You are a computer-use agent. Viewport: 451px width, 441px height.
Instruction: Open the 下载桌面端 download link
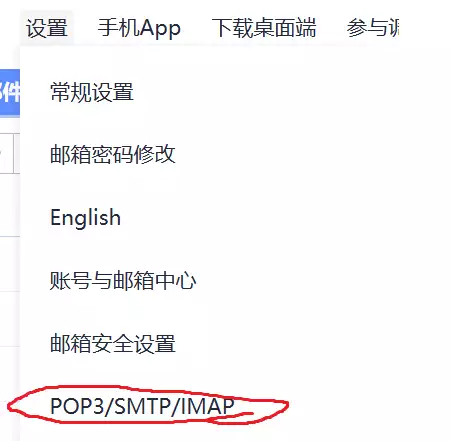click(264, 28)
